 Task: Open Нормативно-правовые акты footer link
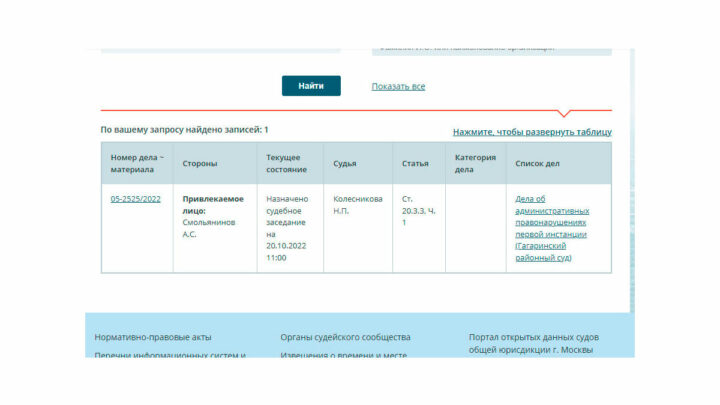point(153,337)
